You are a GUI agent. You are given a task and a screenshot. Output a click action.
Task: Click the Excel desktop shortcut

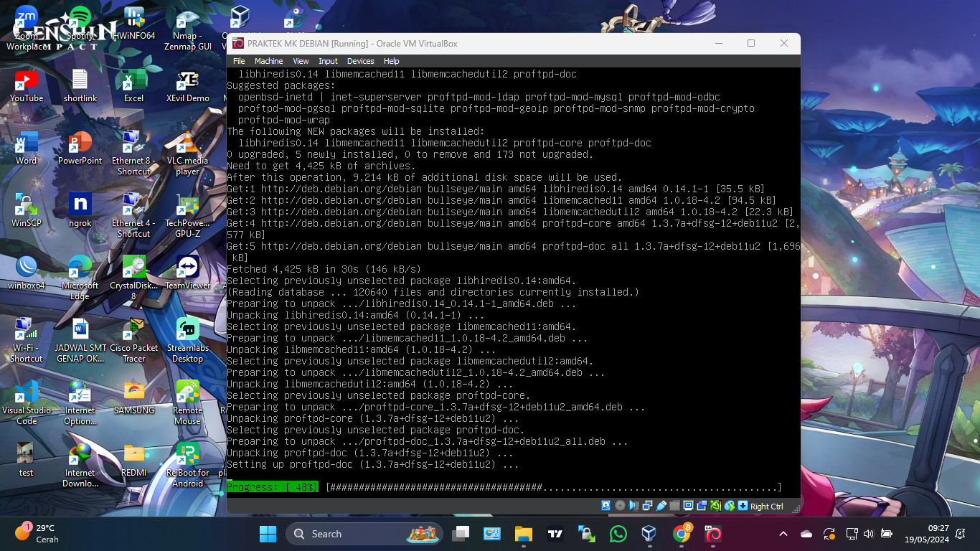click(133, 86)
